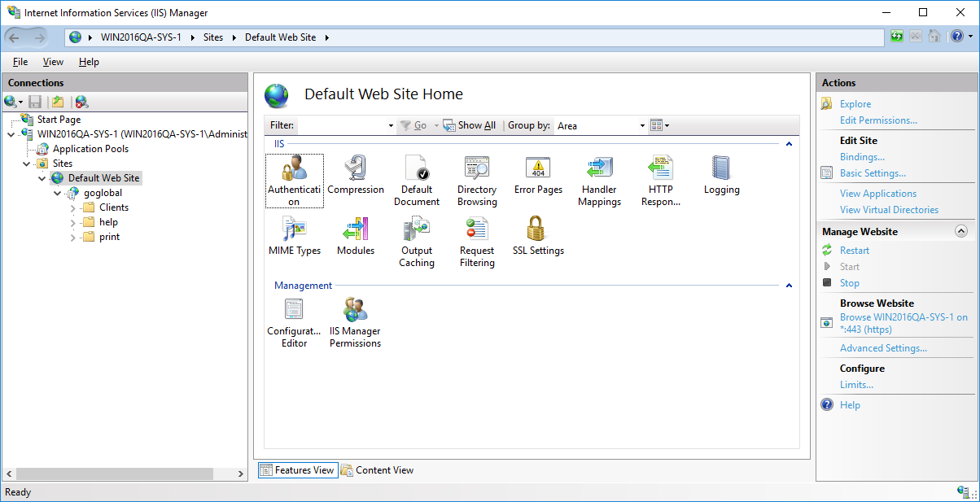Click the Limits link under Configure
The image size is (980, 502).
856,385
